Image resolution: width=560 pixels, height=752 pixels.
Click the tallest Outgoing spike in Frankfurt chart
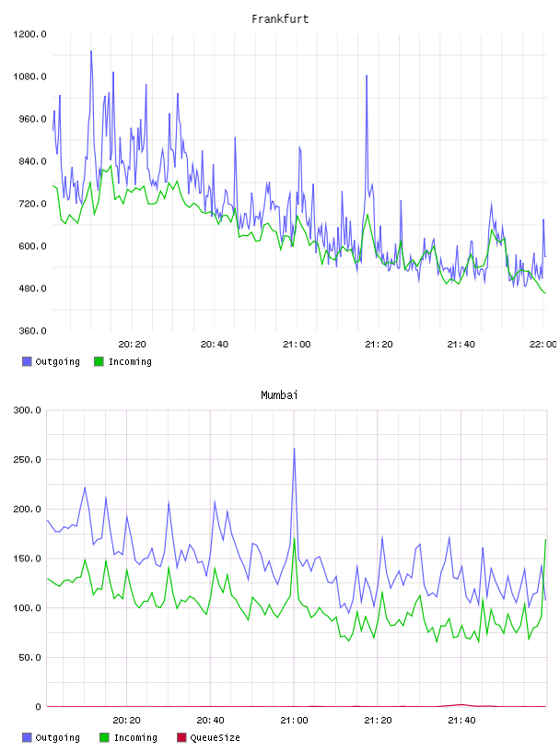pos(91,52)
